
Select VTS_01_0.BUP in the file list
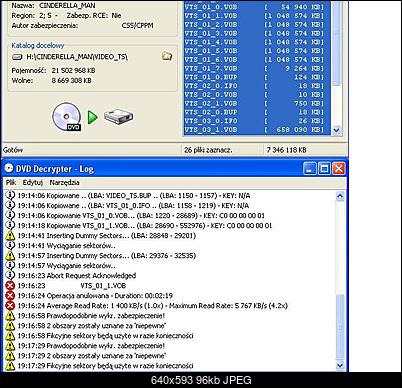pos(257,77)
